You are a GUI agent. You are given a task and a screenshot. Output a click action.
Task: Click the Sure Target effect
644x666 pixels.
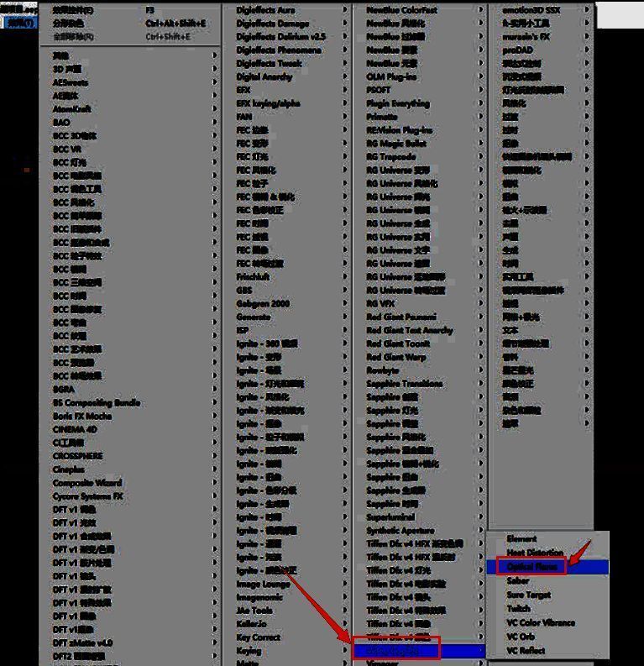coord(528,595)
